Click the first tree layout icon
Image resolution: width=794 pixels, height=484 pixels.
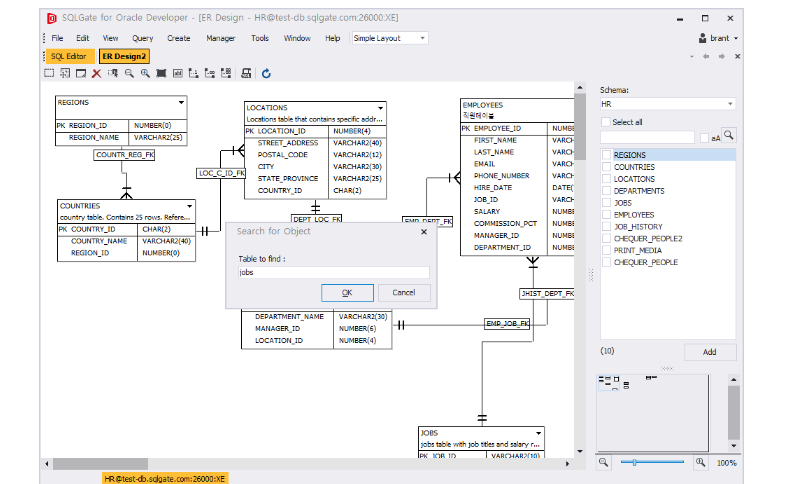(193, 73)
